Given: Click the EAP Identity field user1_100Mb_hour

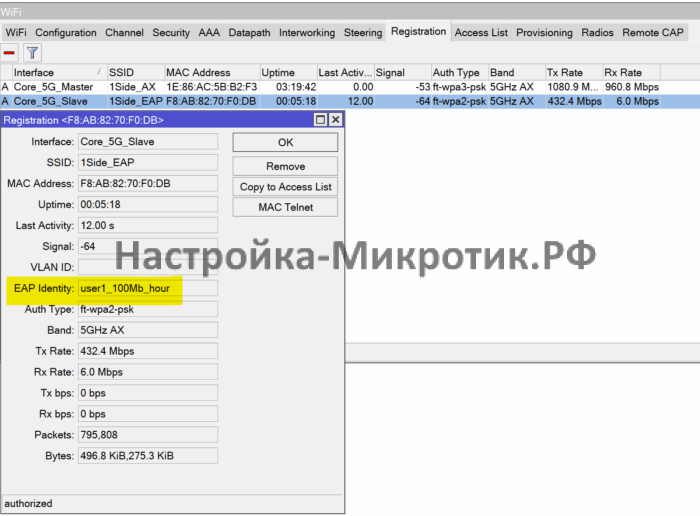Looking at the screenshot, I should pos(148,288).
